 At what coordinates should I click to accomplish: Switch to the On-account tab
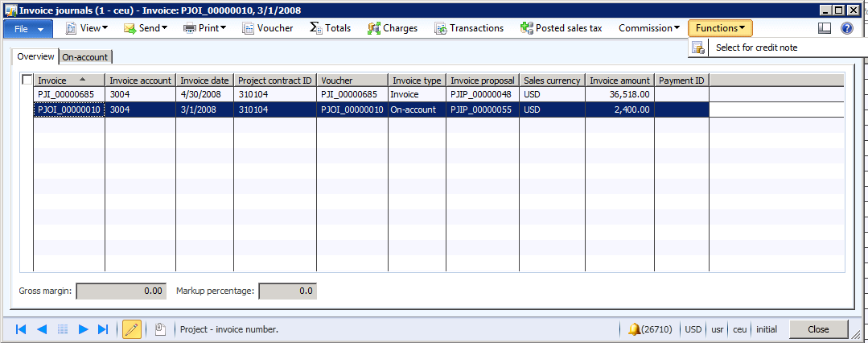85,57
